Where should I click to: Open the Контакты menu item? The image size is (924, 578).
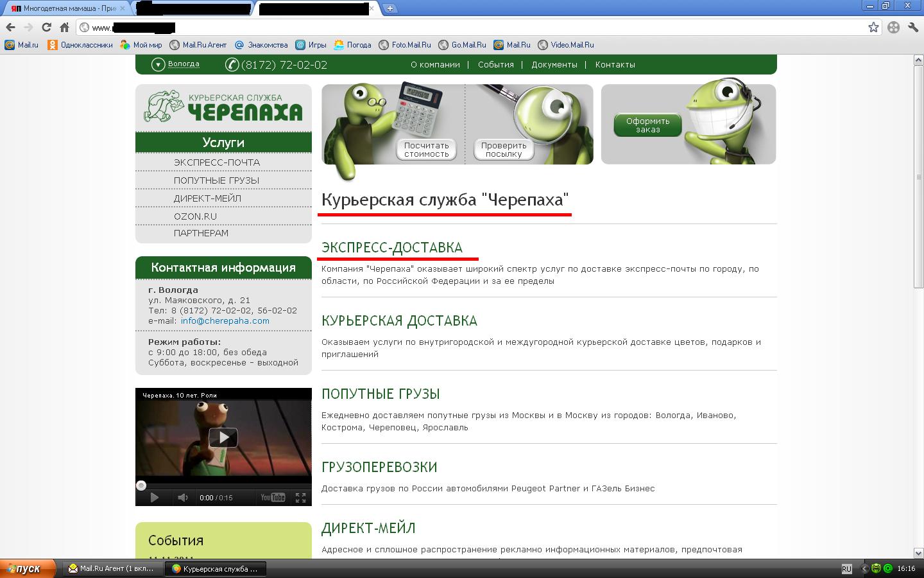pos(615,65)
